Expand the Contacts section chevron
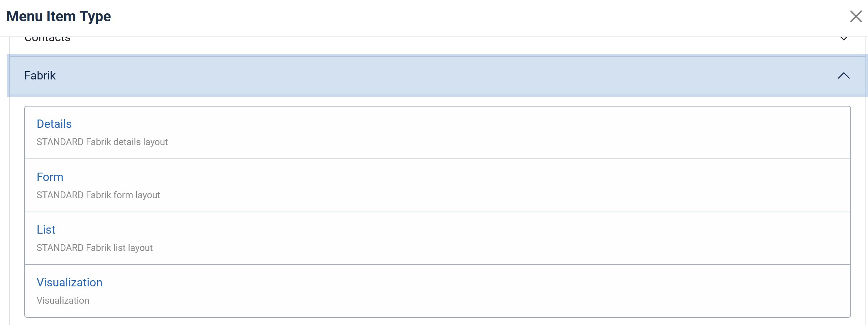 (x=843, y=39)
